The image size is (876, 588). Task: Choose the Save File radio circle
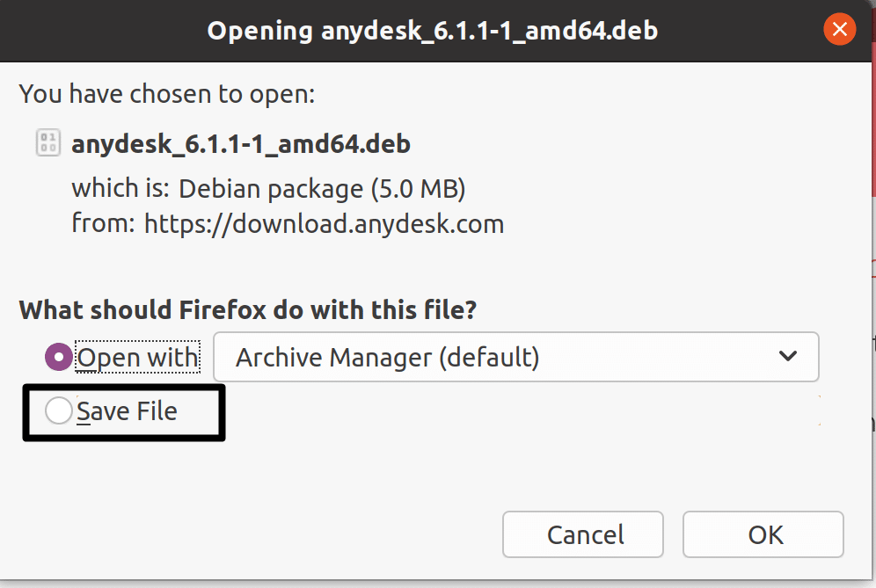(x=58, y=410)
